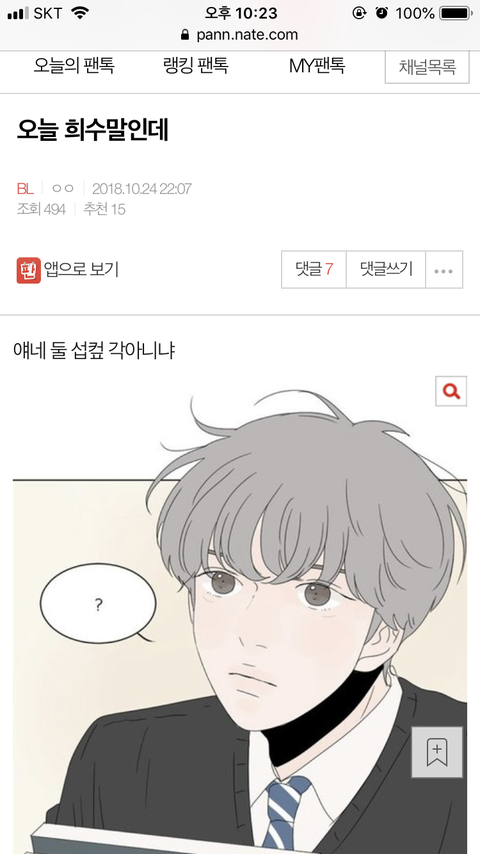Screen dimensions: 480x854
Task: Switch to 랭킹 팬톡 tab
Action: click(196, 66)
